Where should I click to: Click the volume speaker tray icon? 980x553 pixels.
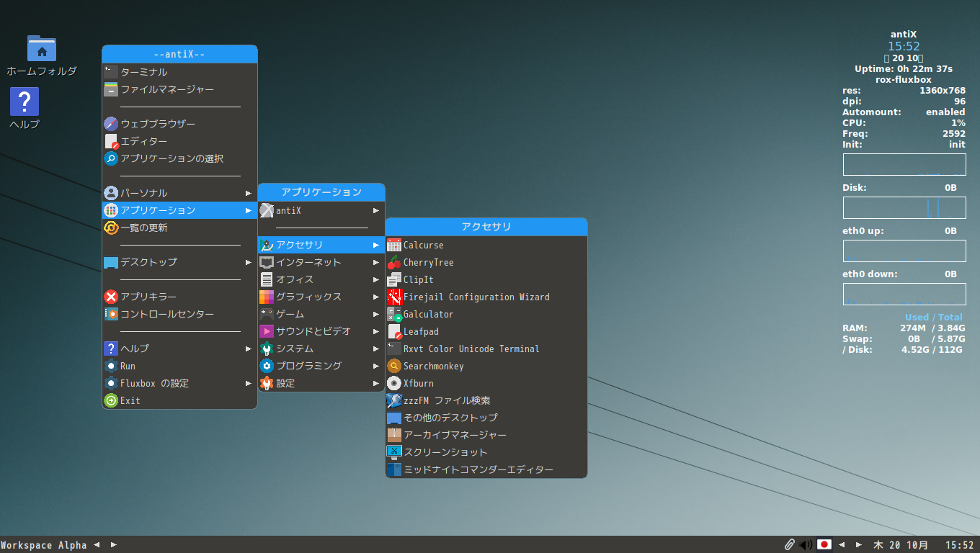pos(806,545)
